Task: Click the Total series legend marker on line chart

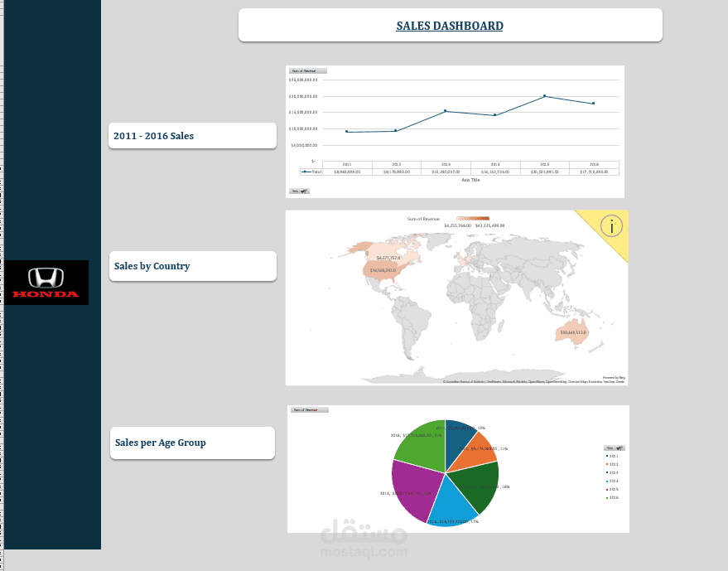Action: point(303,171)
